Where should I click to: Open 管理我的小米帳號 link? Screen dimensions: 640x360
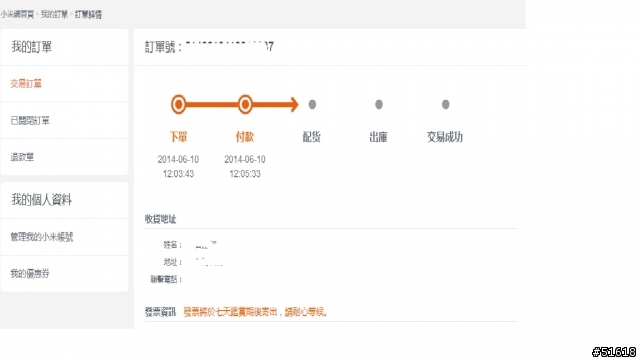point(42,237)
